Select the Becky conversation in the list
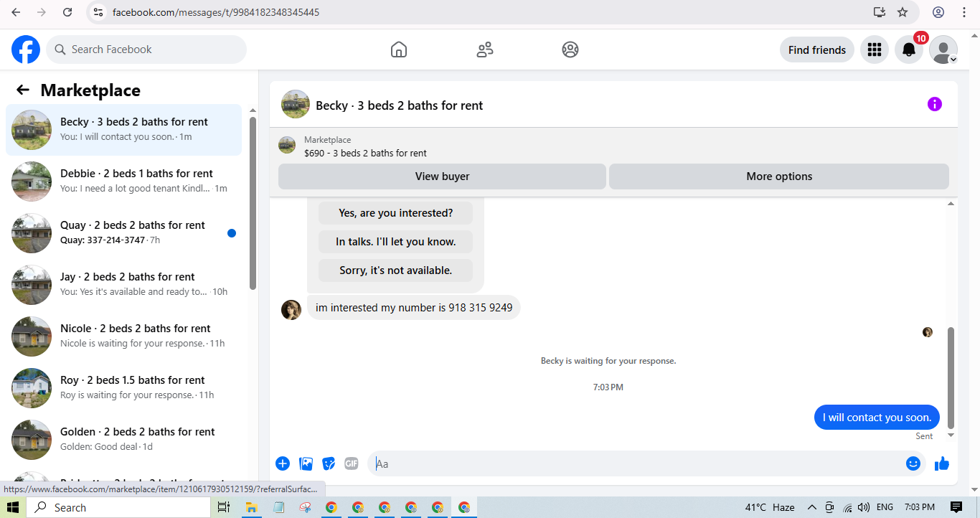Screen dimensions: 980x518 [x=123, y=130]
